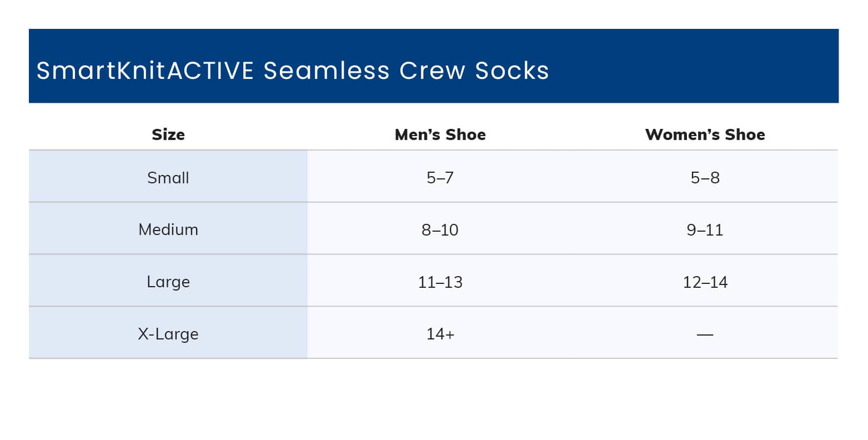Click the Small size row label
The image size is (868, 440).
(x=168, y=178)
